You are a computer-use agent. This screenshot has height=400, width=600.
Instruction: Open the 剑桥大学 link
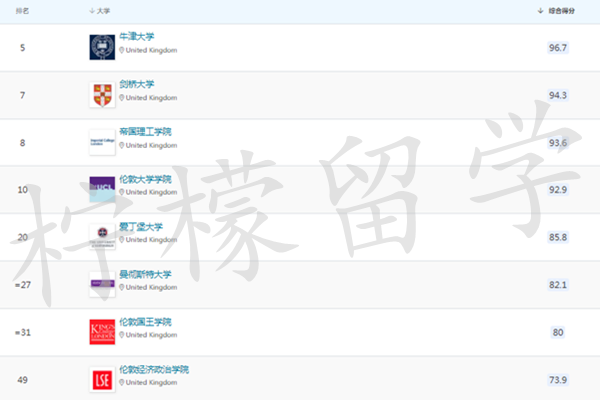(x=137, y=84)
